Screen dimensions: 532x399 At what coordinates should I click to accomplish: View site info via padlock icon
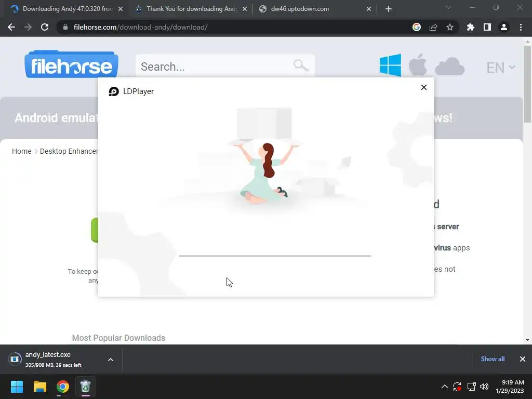(65, 27)
